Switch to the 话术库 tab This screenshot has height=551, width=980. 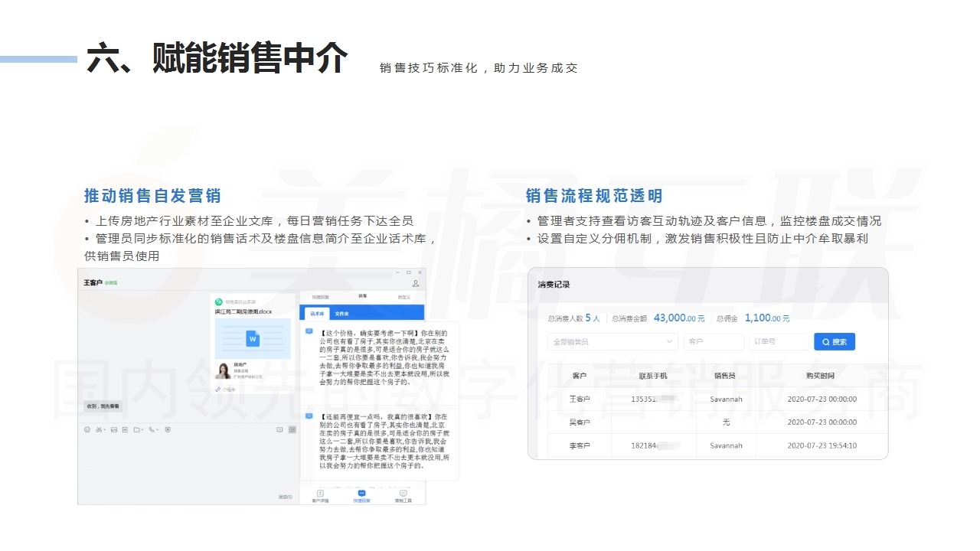tap(317, 314)
